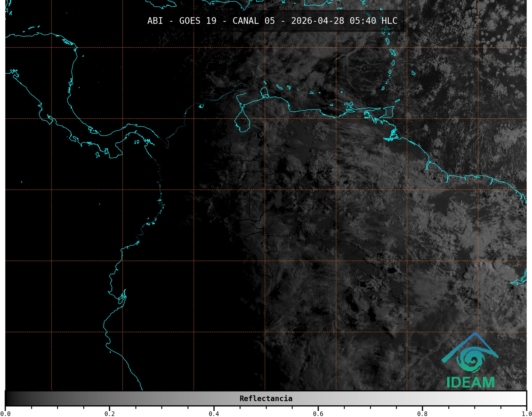Click the CANAL 05 text in title

pos(253,21)
